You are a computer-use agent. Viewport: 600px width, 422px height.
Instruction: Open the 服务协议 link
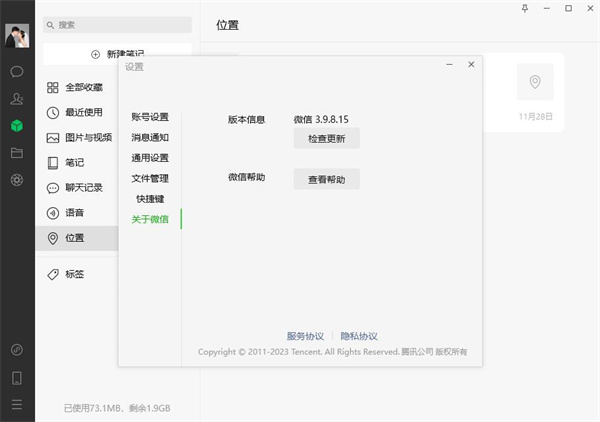tap(305, 336)
